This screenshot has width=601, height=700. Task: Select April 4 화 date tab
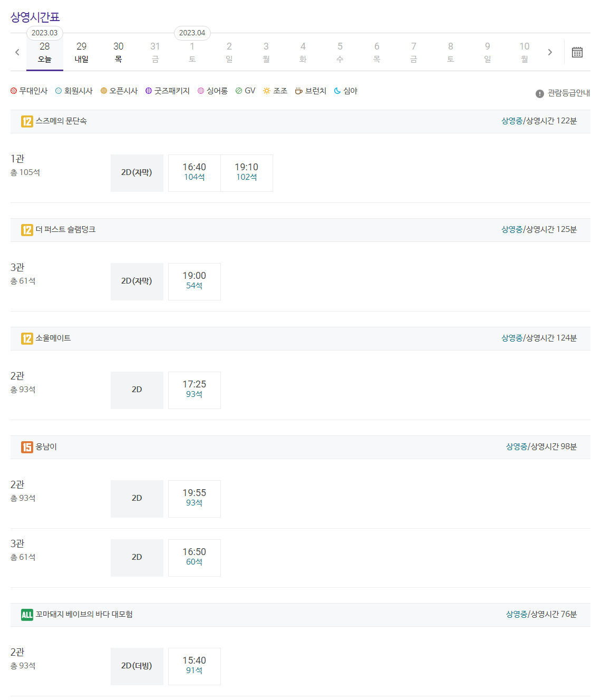(x=303, y=52)
